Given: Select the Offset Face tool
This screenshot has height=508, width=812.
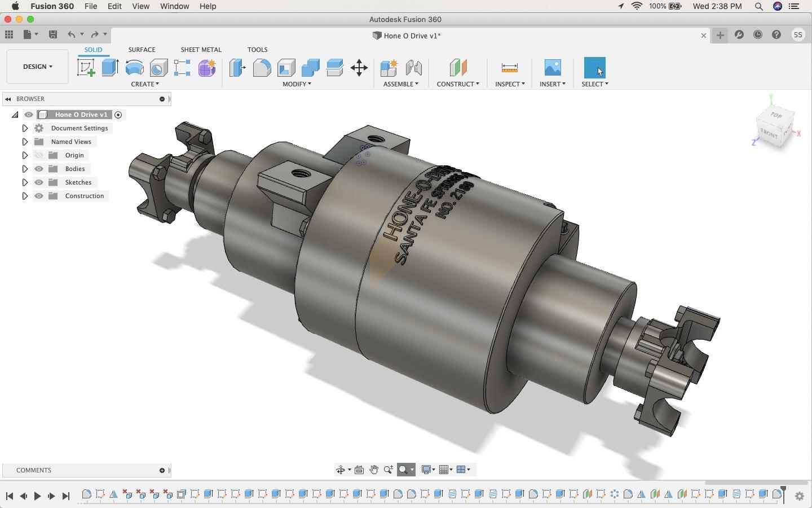Looking at the screenshot, I should (x=335, y=68).
